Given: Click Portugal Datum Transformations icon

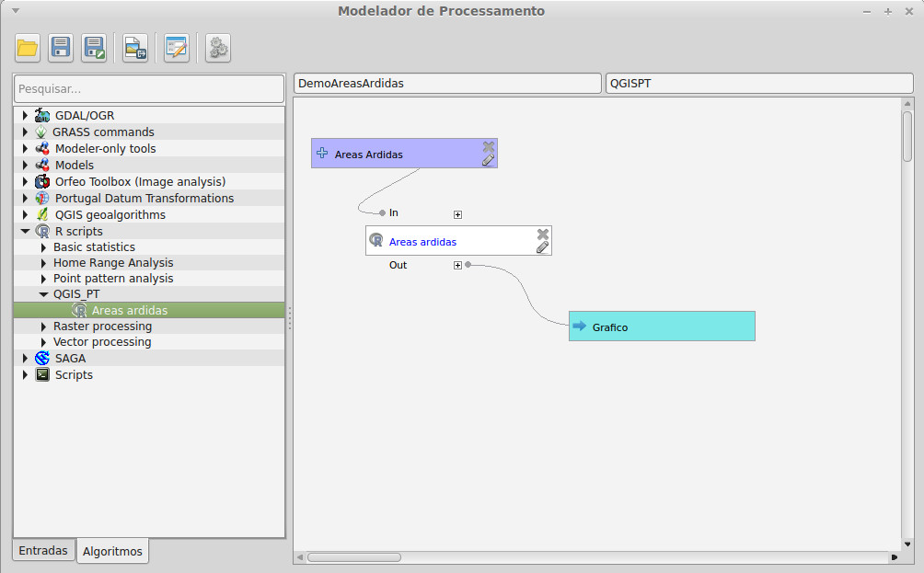Looking at the screenshot, I should click(x=42, y=198).
